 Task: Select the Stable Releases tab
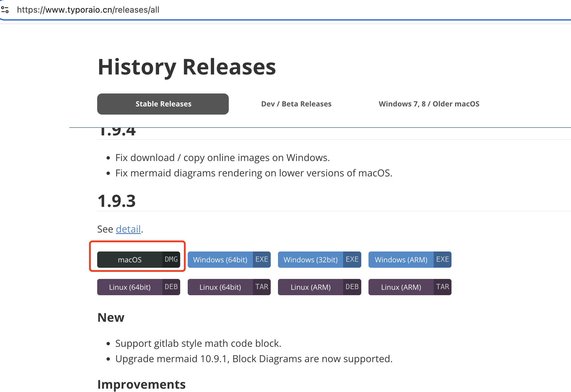pos(163,104)
